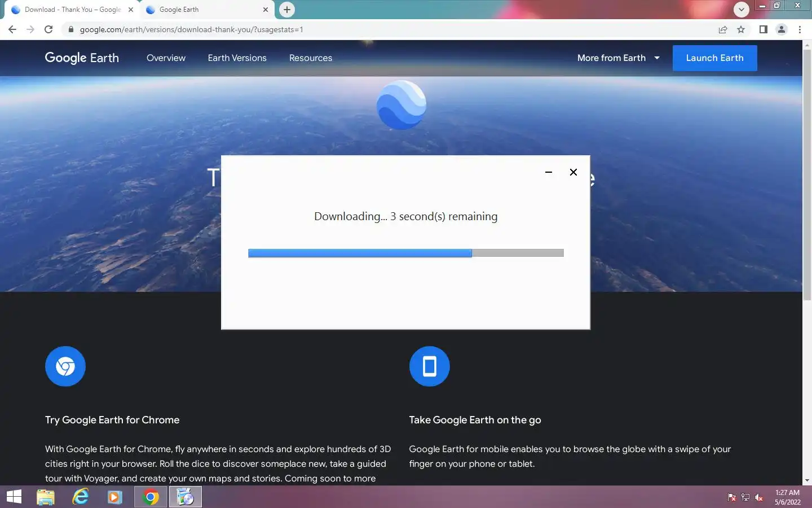Image resolution: width=812 pixels, height=508 pixels.
Task: Click the network tray icon
Action: tap(745, 497)
